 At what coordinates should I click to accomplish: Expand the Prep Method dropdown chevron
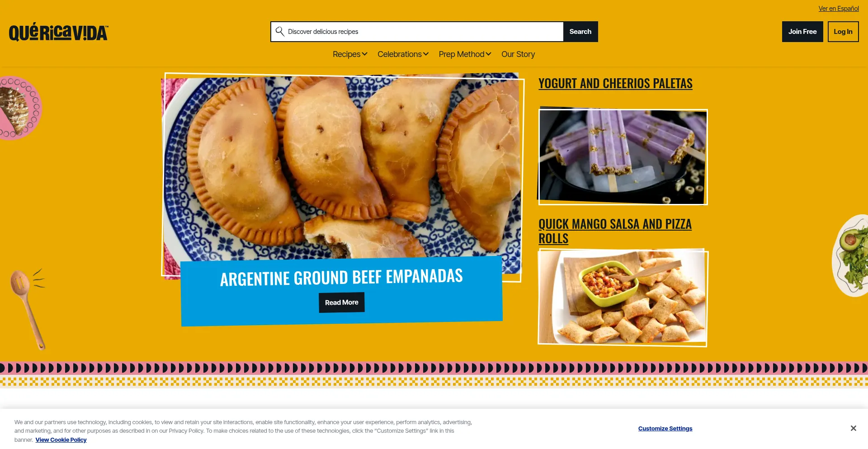(488, 54)
